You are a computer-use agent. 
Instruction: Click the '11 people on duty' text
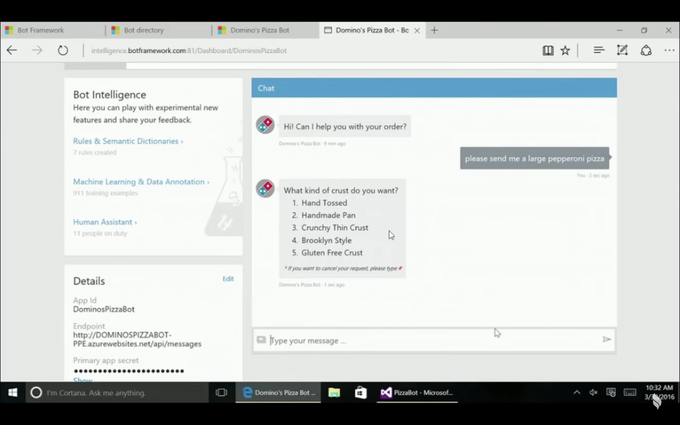(x=100, y=233)
